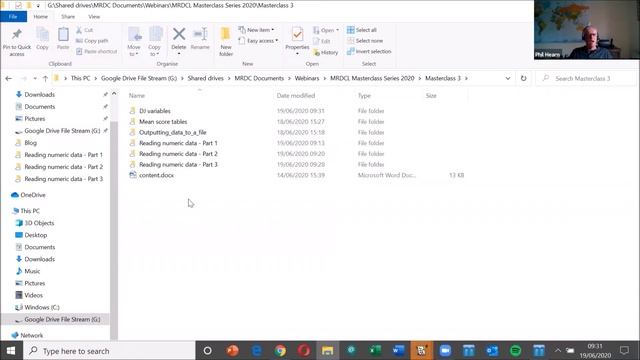Click Webinars in address breadcrumb
640x360 pixels.
307,78
